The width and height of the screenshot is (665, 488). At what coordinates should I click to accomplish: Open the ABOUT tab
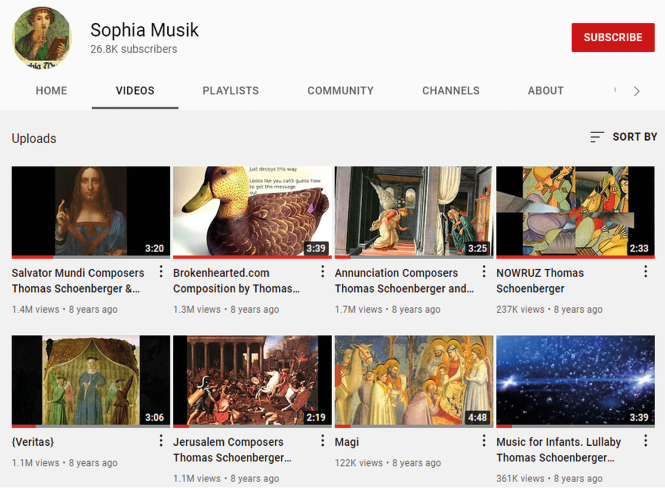pyautogui.click(x=545, y=91)
